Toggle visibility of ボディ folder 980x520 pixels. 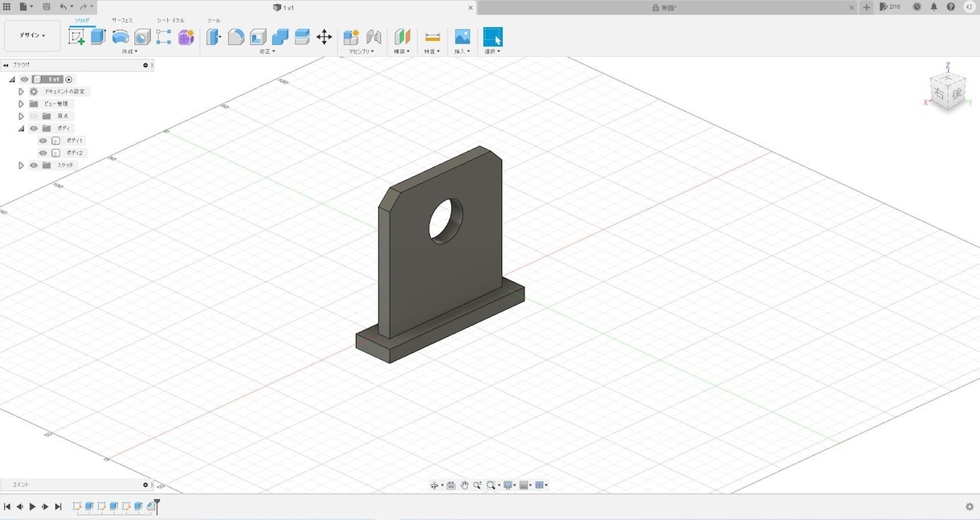pyautogui.click(x=34, y=129)
